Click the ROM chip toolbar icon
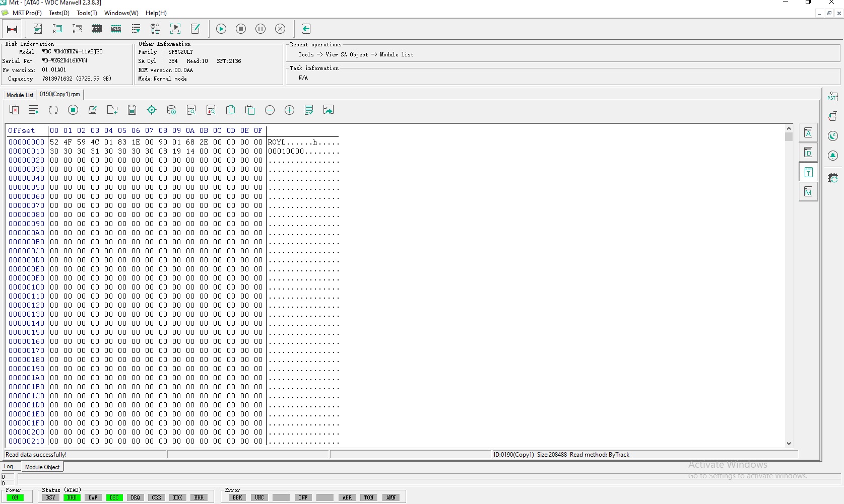The image size is (844, 504). [97, 29]
